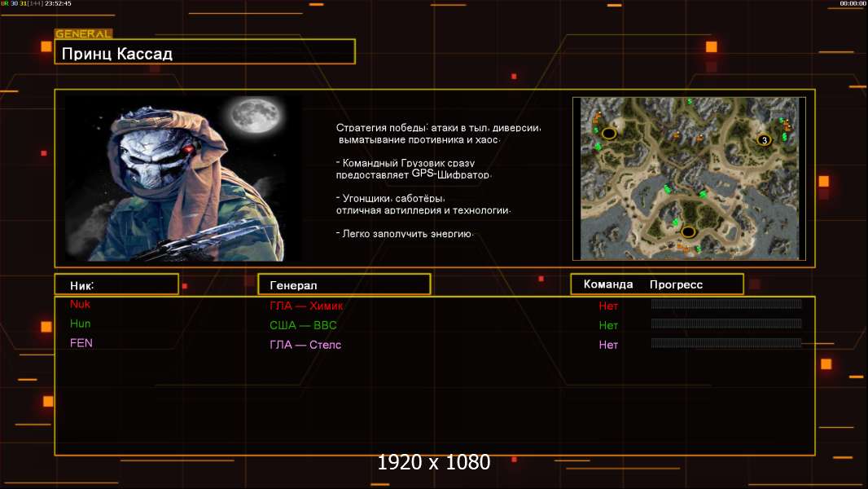Screen dimensions: 868x489
Task: Click Nuk's red "Нет" team value
Action: (608, 306)
